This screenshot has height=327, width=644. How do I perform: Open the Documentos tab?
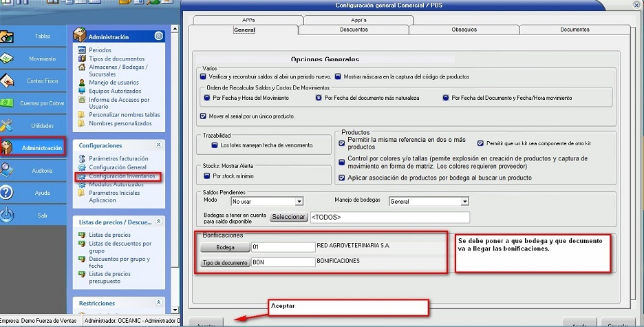(x=575, y=30)
